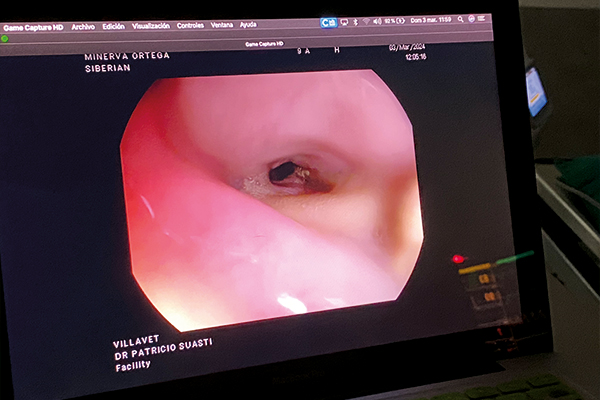Open the Controles menu

[x=190, y=25]
